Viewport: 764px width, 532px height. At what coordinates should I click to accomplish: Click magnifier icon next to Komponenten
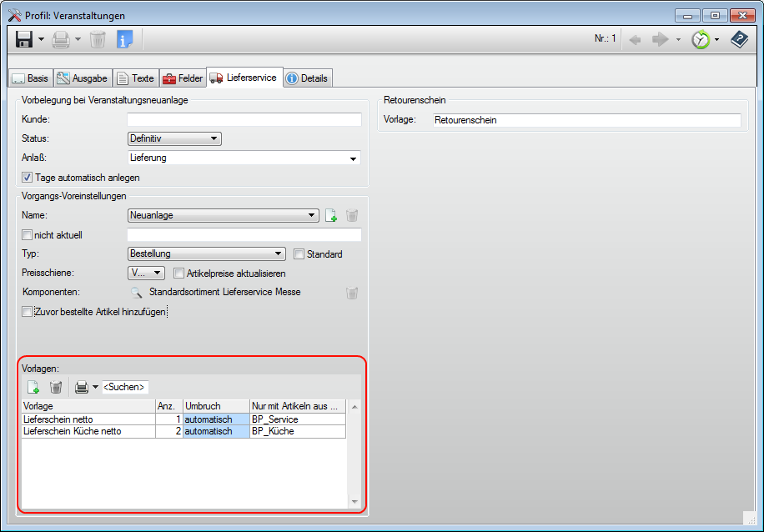point(137,293)
